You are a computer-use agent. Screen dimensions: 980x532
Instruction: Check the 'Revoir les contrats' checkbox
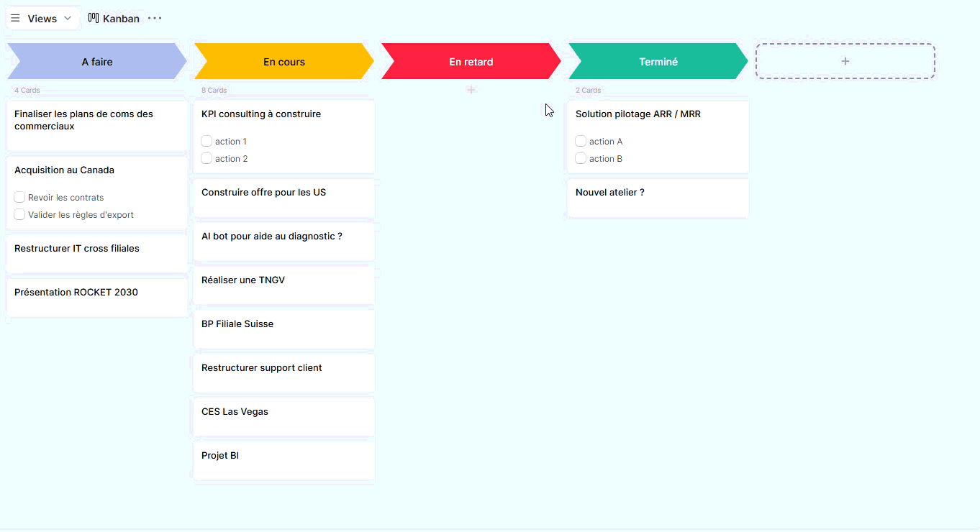click(x=19, y=197)
